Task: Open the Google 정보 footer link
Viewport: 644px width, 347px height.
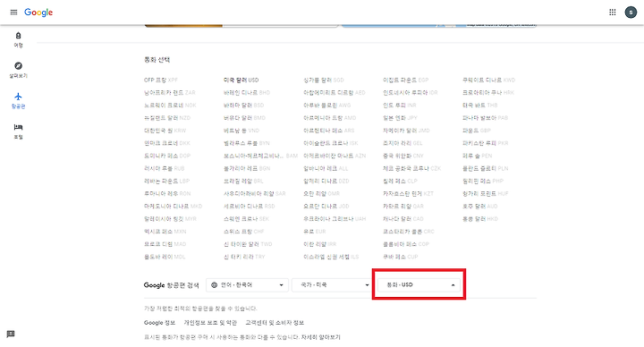Action: (x=159, y=323)
